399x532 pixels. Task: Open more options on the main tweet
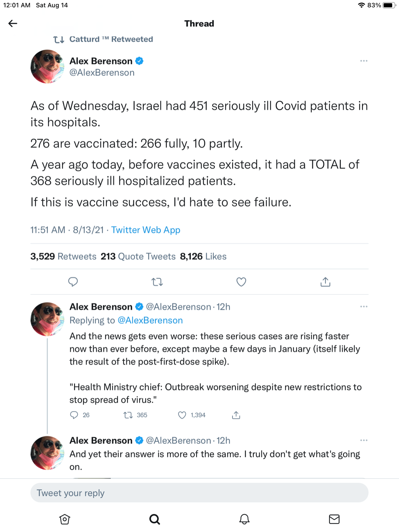pos(364,61)
